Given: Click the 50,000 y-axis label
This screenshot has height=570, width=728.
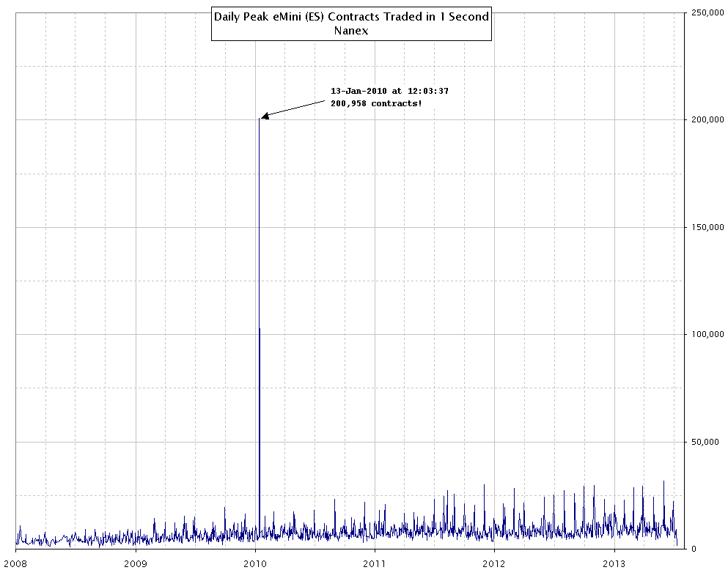Looking at the screenshot, I should (706, 441).
